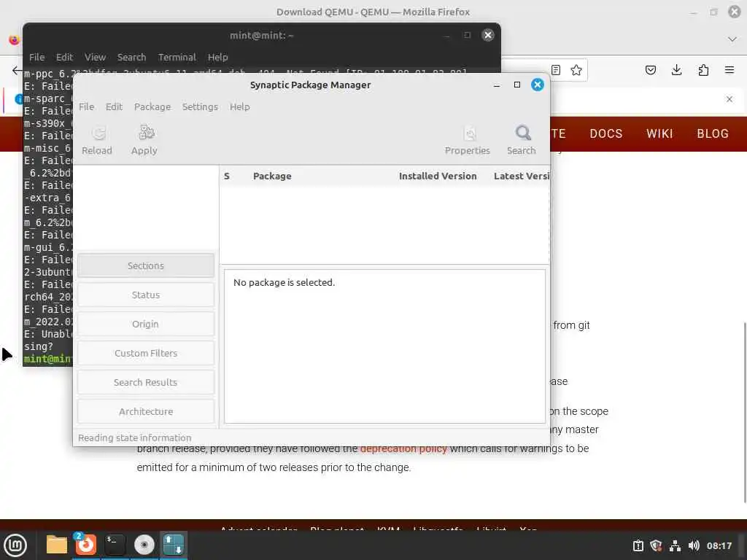Sort by Latest Version column header

[521, 176]
